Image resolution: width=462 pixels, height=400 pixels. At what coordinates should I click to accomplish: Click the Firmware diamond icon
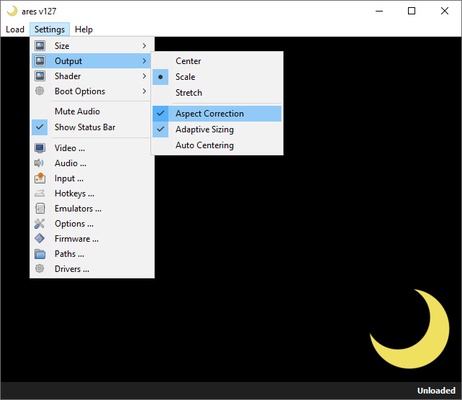pos(40,239)
